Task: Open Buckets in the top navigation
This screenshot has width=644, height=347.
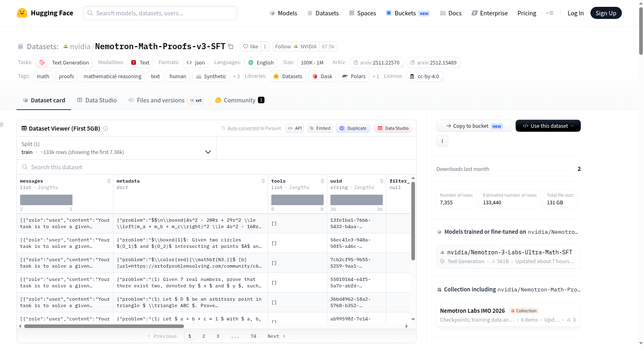Action: 408,13
